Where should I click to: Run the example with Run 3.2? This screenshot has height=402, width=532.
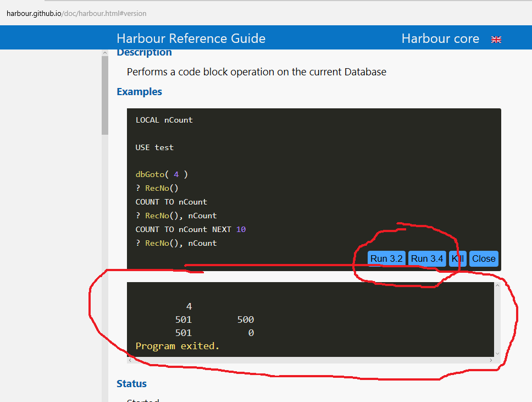[386, 258]
